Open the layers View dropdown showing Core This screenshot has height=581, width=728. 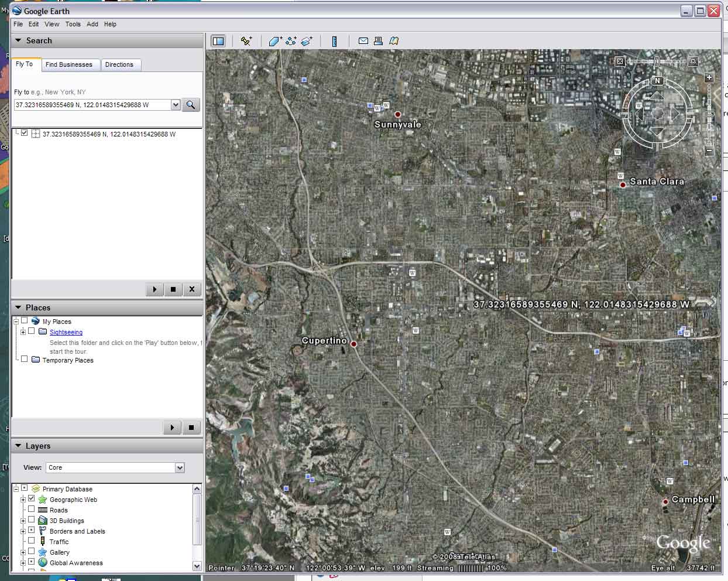pyautogui.click(x=180, y=467)
